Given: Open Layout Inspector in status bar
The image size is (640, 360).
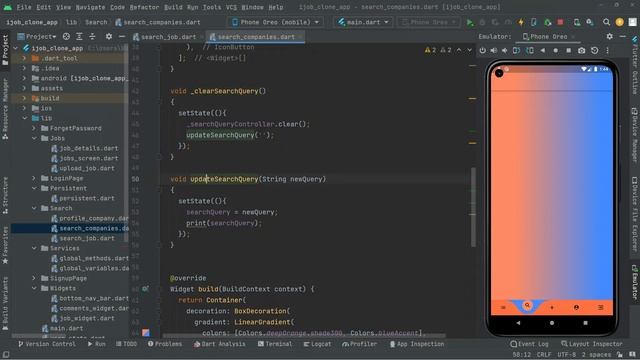Looking at the screenshot, I should (591, 344).
